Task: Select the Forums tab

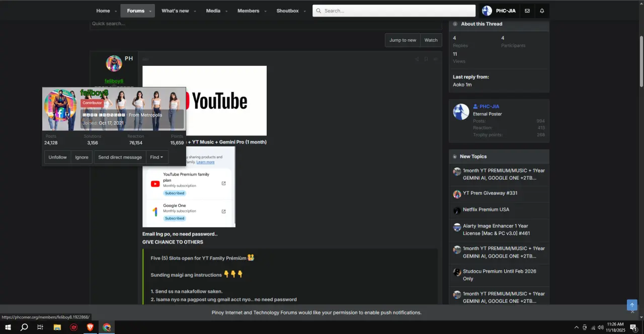Action: pyautogui.click(x=135, y=11)
